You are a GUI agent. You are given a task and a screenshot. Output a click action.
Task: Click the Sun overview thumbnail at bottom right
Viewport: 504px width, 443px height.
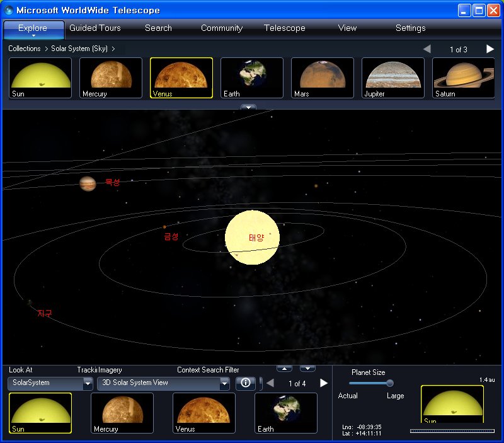(452, 404)
